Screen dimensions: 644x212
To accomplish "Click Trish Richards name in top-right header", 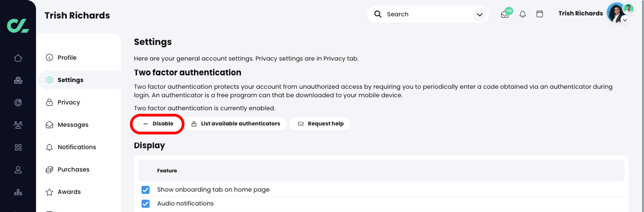I will [x=580, y=13].
